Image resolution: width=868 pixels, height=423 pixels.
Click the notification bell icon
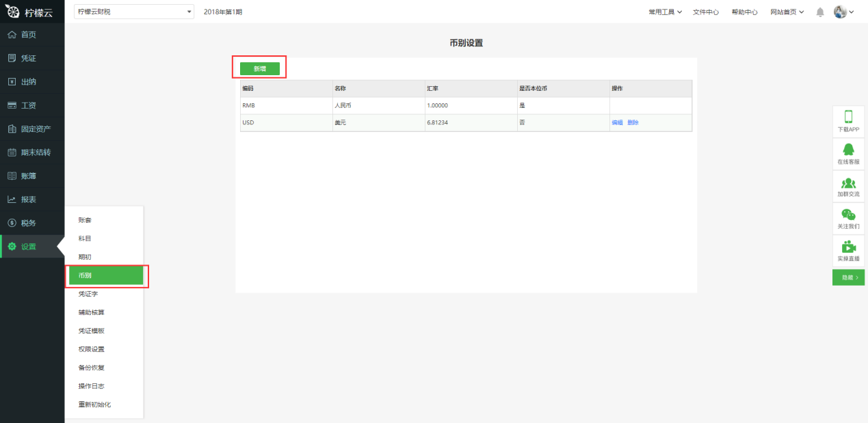point(820,12)
